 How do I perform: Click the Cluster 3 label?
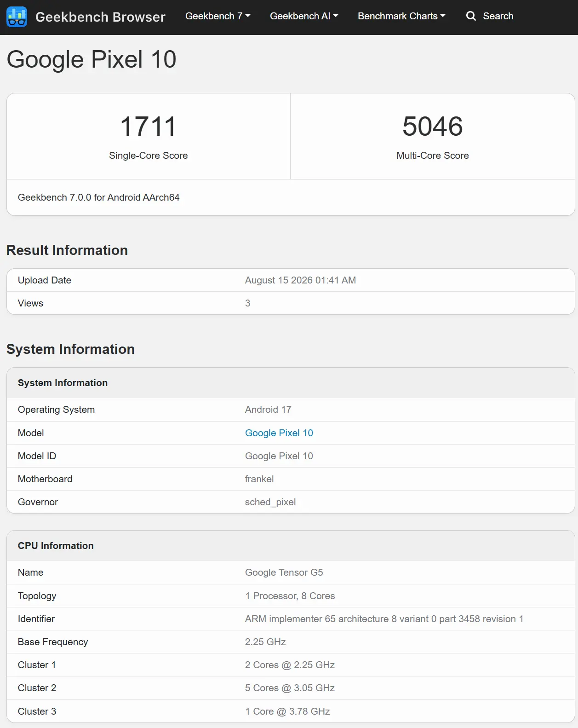coord(37,711)
